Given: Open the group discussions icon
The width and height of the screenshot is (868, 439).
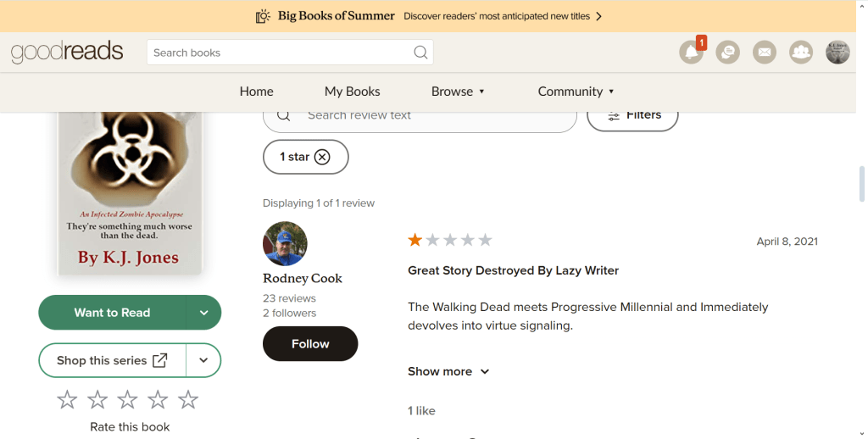Looking at the screenshot, I should pos(727,53).
